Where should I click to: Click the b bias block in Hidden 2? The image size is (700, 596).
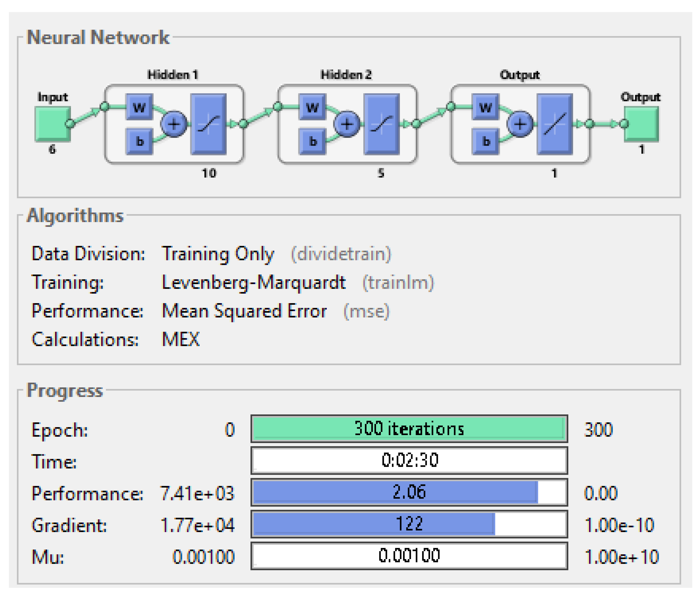(312, 141)
